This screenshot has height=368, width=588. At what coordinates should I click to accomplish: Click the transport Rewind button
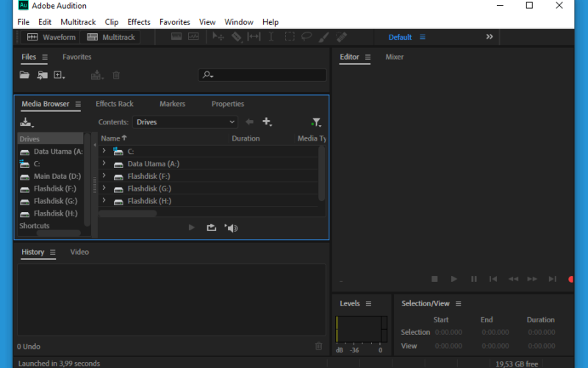[513, 279]
